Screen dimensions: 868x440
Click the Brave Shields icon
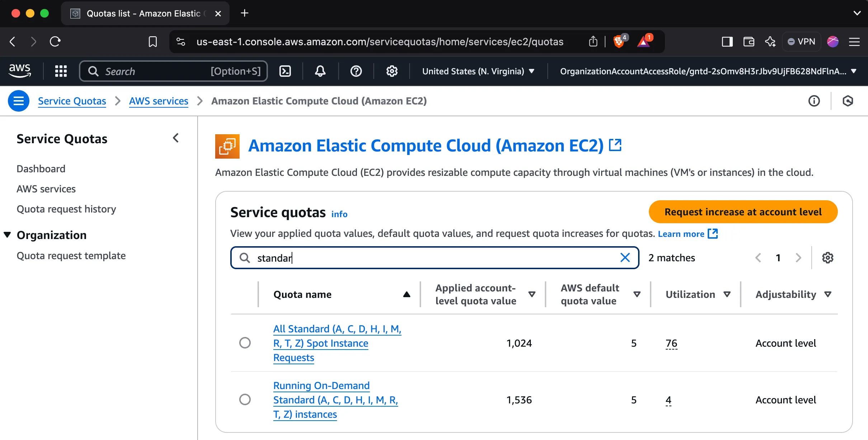pyautogui.click(x=619, y=42)
